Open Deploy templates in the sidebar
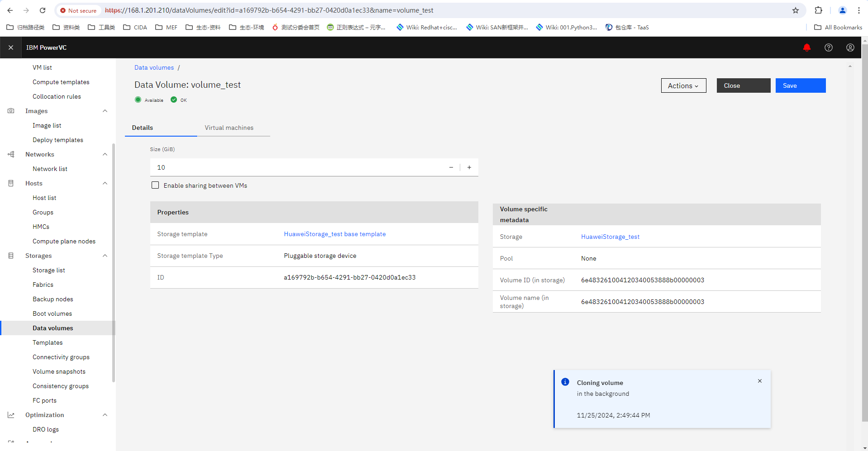This screenshot has height=451, width=868. pos(57,140)
